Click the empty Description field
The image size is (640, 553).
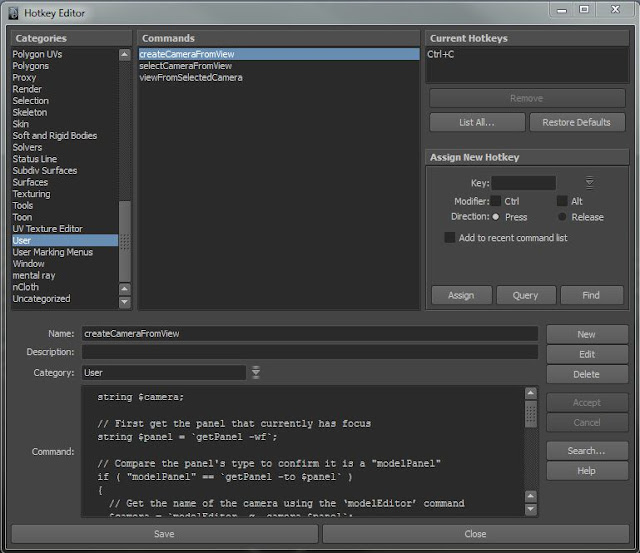(310, 352)
